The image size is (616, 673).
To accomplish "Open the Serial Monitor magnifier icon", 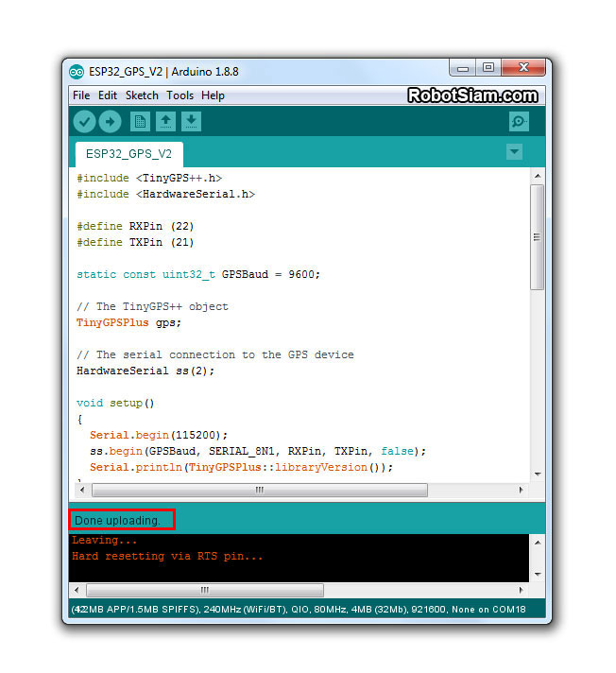I will pyautogui.click(x=519, y=122).
